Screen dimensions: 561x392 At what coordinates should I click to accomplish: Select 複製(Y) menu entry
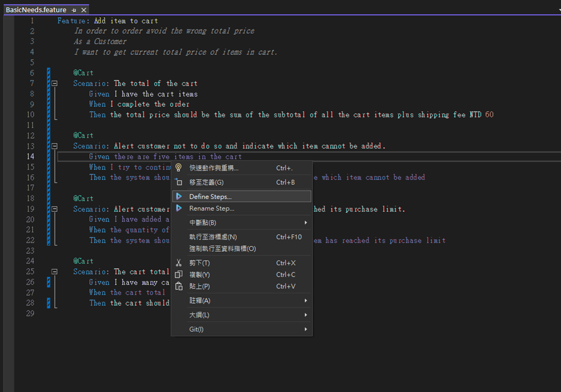tap(242, 275)
